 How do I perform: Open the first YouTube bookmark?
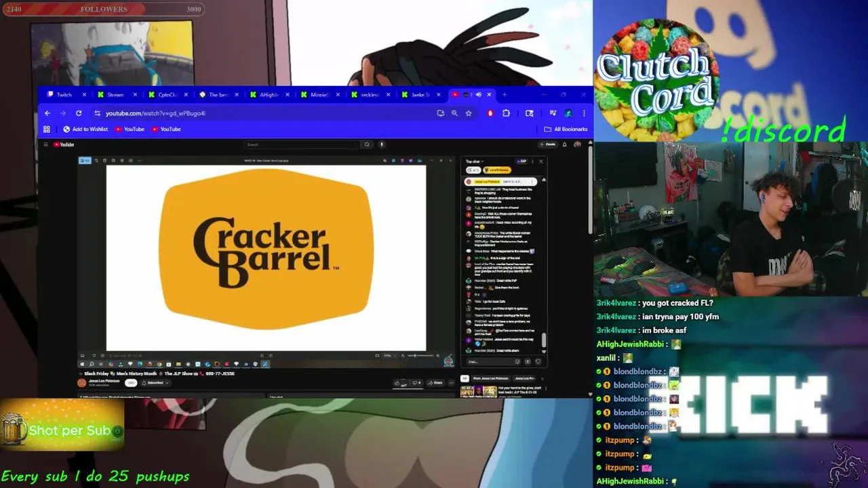pyautogui.click(x=130, y=129)
